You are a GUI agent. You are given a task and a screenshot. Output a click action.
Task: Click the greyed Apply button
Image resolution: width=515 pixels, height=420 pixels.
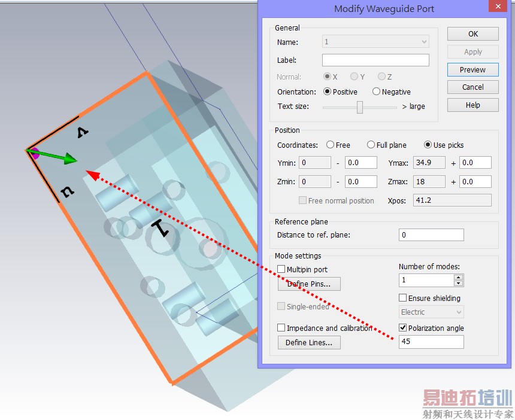[472, 52]
